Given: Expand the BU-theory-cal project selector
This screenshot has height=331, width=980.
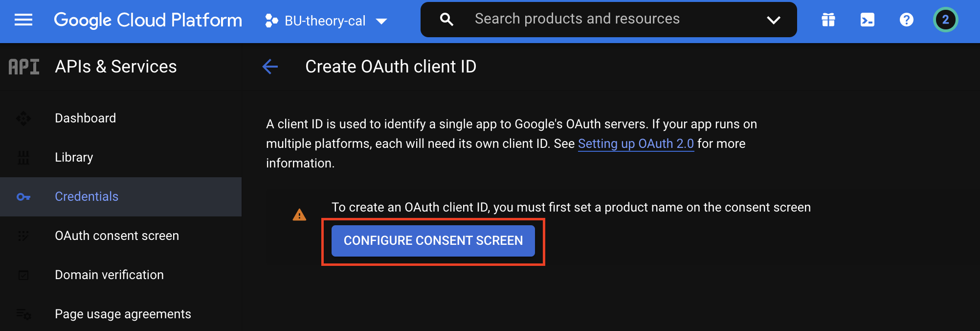Looking at the screenshot, I should pyautogui.click(x=326, y=21).
